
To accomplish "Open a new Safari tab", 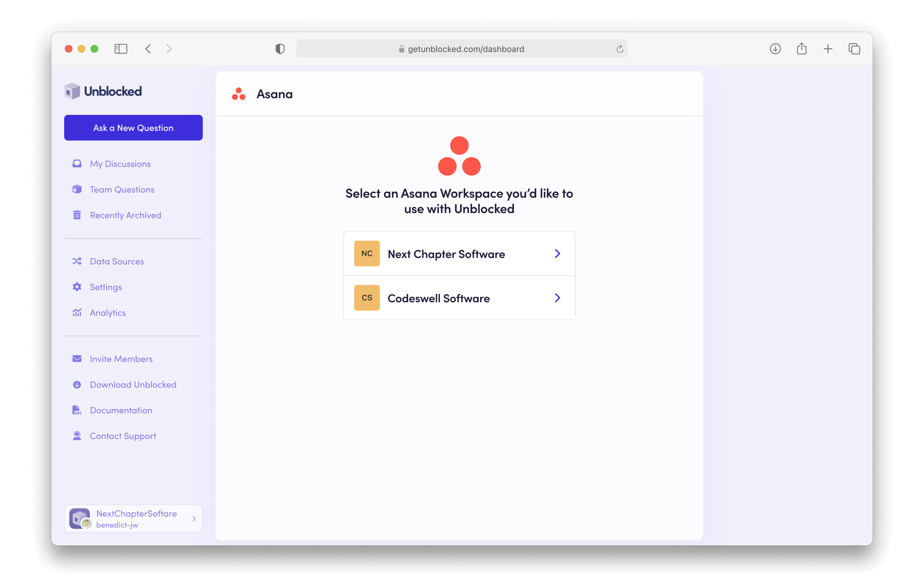I will [828, 49].
